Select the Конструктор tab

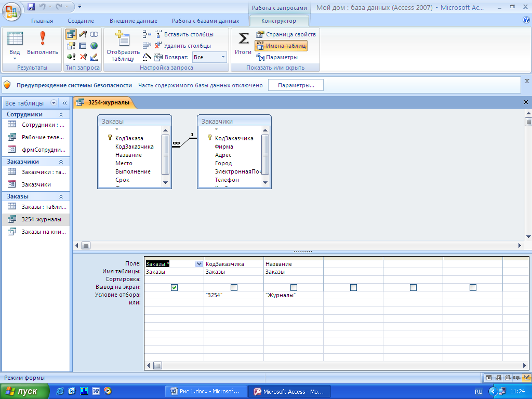pyautogui.click(x=278, y=21)
